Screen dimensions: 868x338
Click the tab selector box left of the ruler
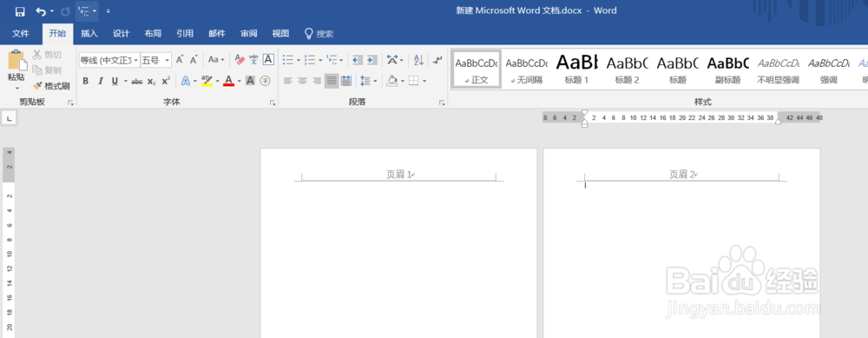coord(9,118)
